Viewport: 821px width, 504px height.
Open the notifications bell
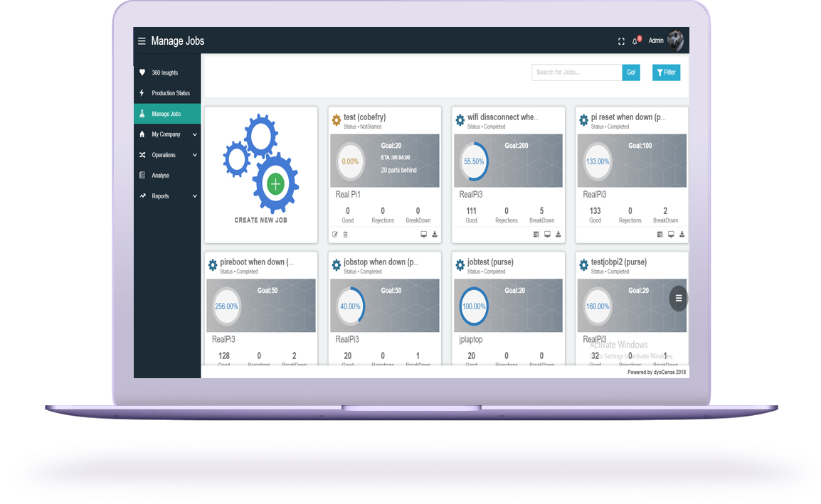tap(635, 41)
